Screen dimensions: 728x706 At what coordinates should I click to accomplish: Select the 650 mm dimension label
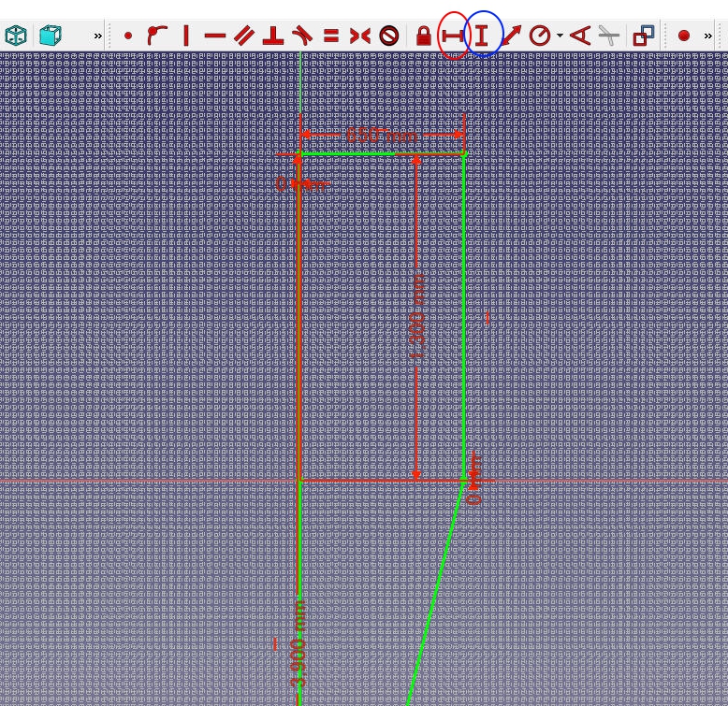click(381, 136)
